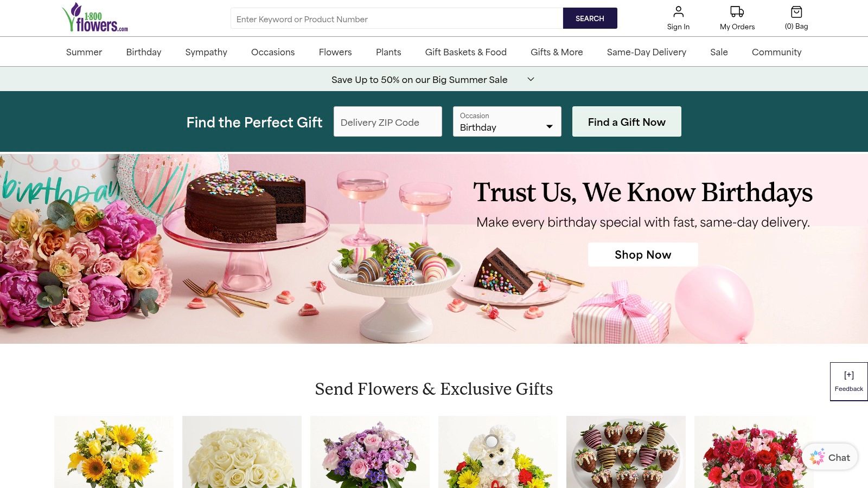Click the SEARCH button

click(x=590, y=18)
